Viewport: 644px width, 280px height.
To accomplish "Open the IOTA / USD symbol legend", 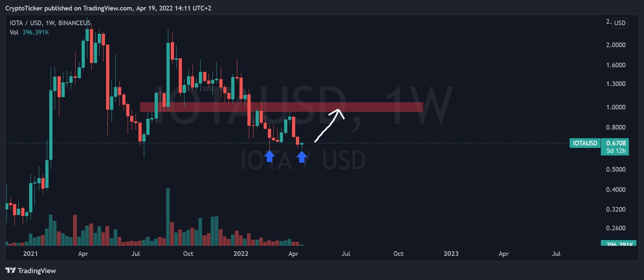I will (50, 23).
